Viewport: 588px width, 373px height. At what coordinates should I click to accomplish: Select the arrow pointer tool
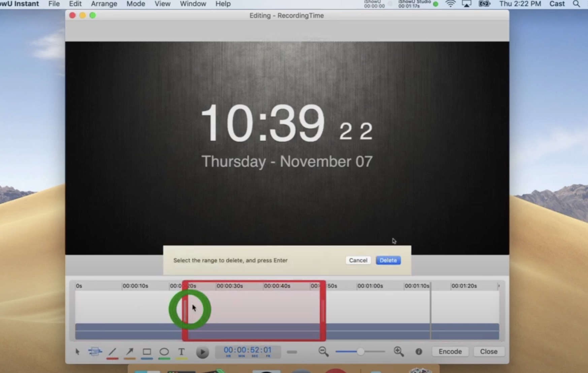(77, 352)
